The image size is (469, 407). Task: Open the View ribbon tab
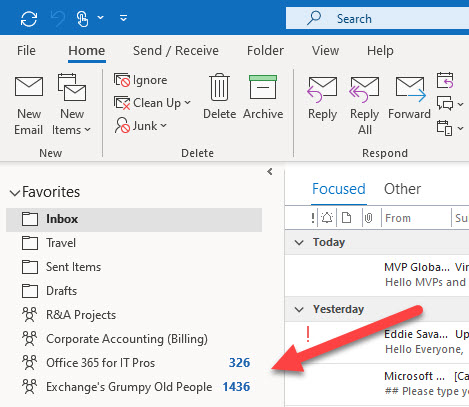[325, 51]
